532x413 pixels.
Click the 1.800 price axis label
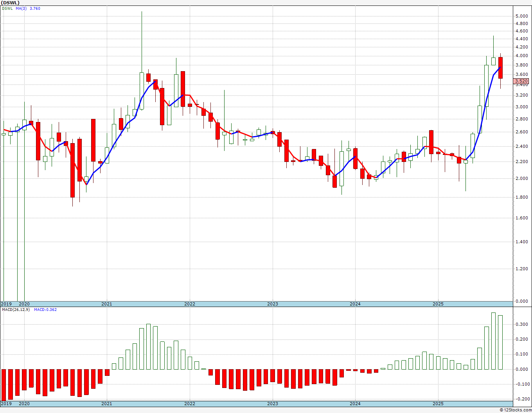click(521, 197)
